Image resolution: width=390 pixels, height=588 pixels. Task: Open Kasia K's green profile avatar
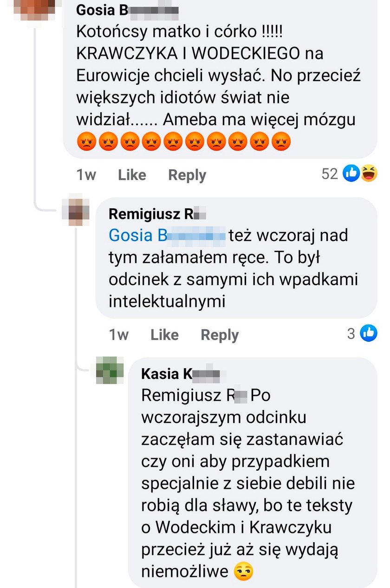point(110,370)
